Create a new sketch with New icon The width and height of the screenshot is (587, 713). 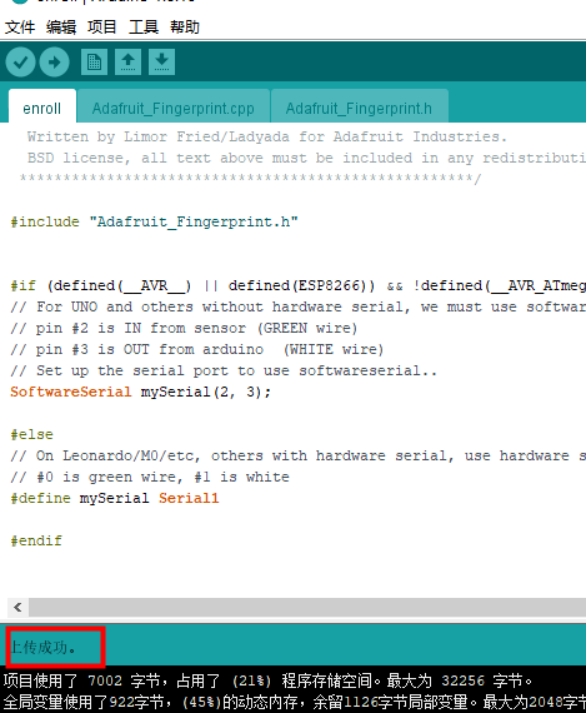[x=94, y=62]
